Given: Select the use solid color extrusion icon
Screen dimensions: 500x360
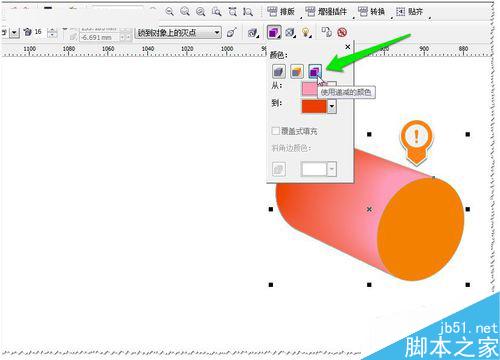Looking at the screenshot, I should [297, 71].
